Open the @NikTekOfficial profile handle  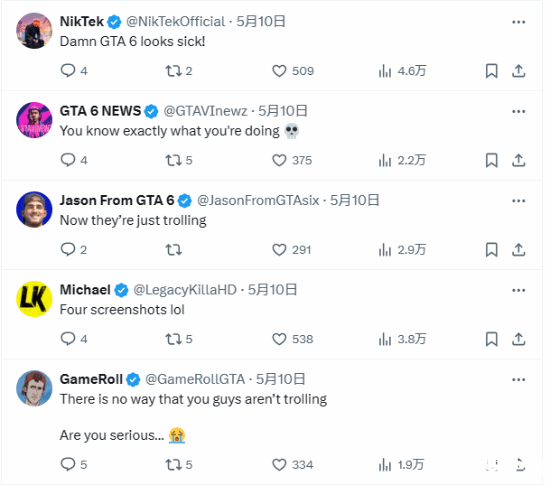175,22
